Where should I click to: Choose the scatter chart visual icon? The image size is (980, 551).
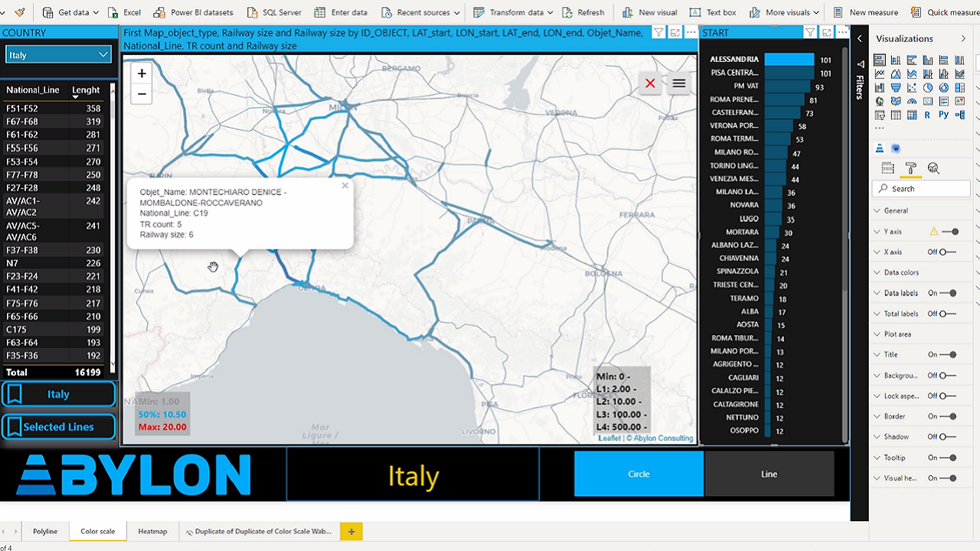[912, 88]
